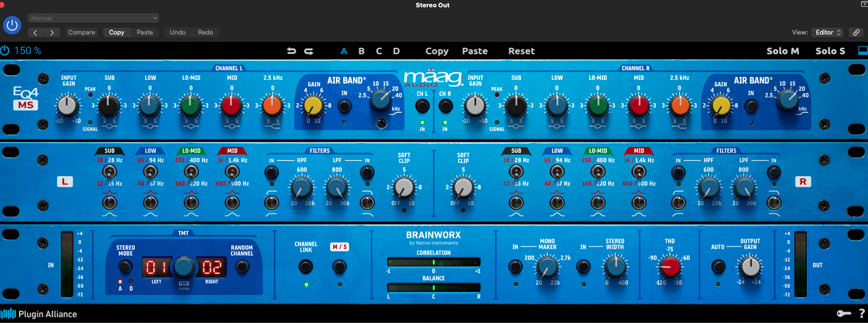The height and width of the screenshot is (323, 868).
Task: Change the 150 % scaling value
Action: pos(28,51)
